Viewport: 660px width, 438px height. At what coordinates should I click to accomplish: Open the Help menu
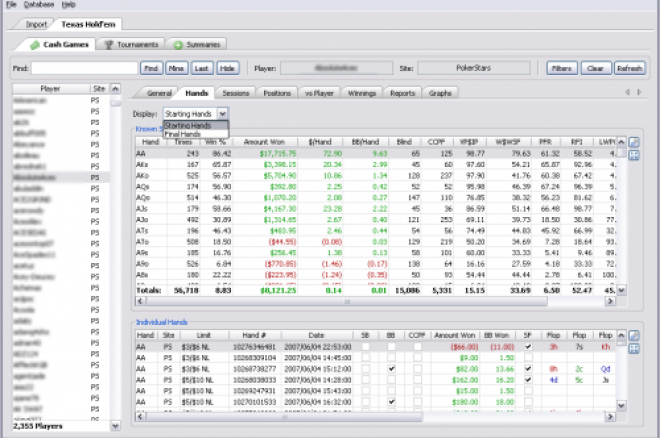[x=69, y=4]
